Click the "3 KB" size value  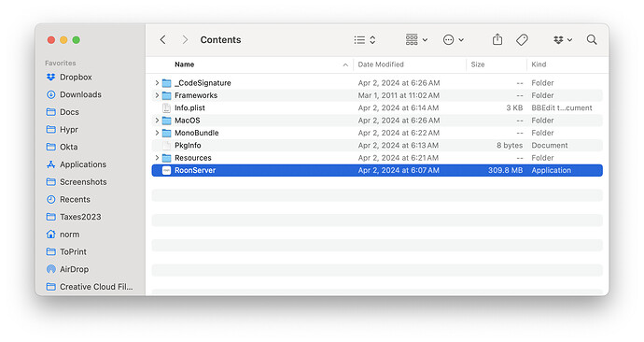[514, 107]
